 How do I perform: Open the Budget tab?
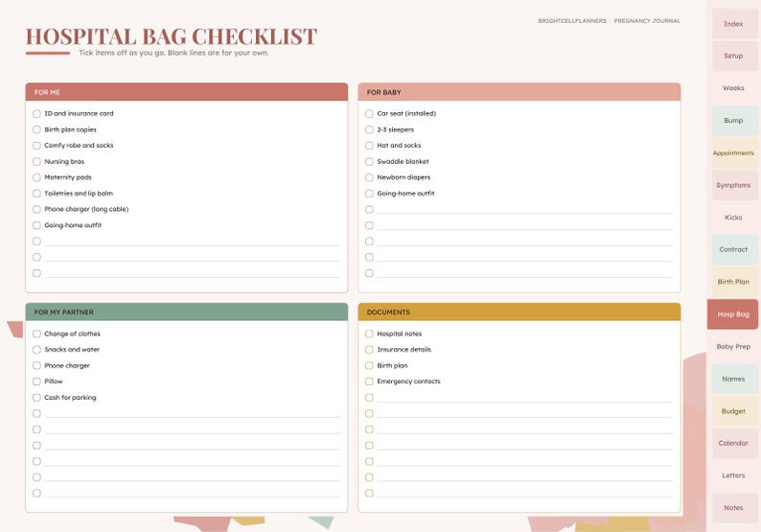(734, 411)
